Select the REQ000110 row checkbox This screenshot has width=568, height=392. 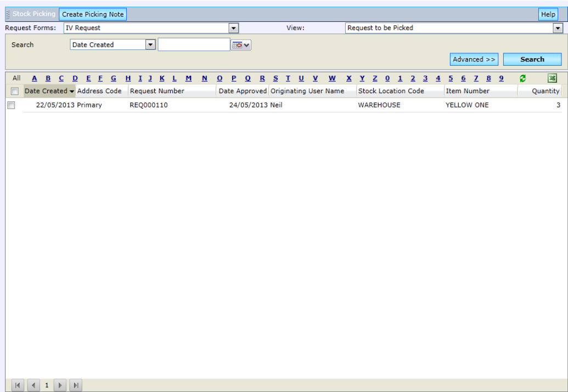point(10,105)
